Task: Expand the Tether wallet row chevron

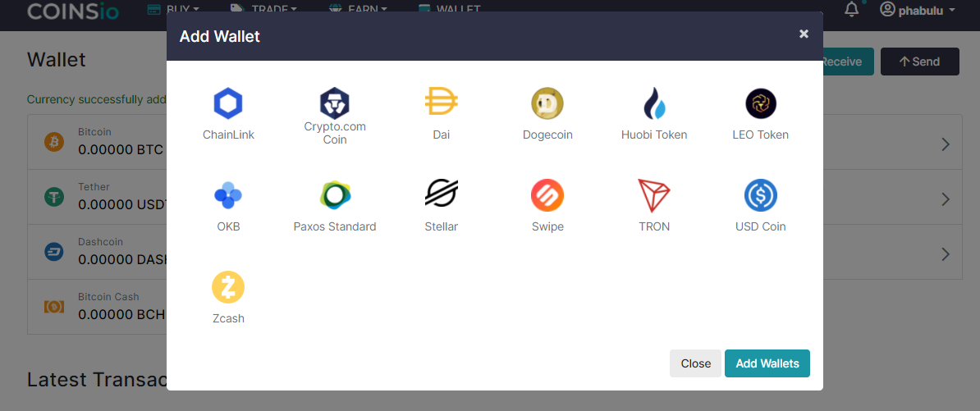Action: pyautogui.click(x=945, y=199)
